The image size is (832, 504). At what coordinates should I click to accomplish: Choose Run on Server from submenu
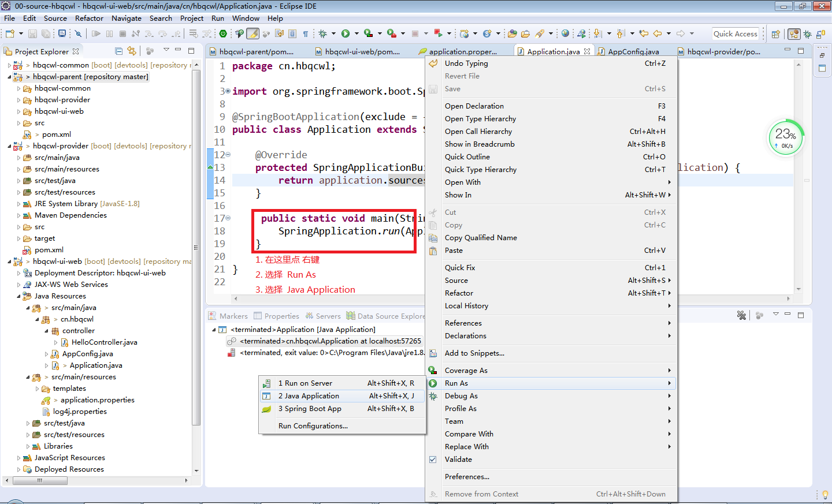coord(343,383)
